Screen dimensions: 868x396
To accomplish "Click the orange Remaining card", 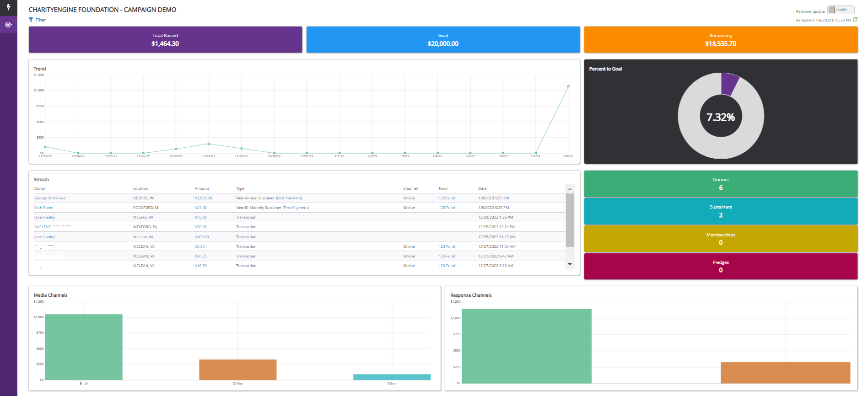I will 721,39.
